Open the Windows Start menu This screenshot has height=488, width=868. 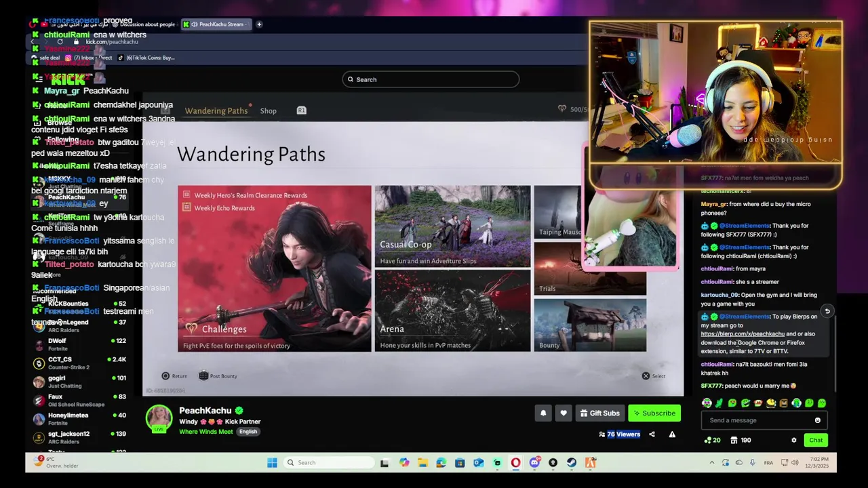tap(272, 463)
